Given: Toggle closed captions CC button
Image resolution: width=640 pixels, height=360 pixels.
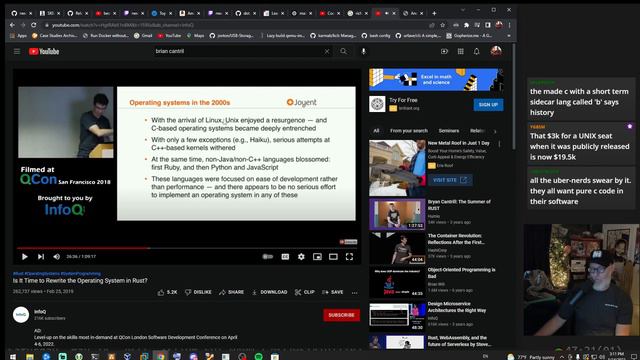Looking at the screenshot, I should (x=285, y=256).
